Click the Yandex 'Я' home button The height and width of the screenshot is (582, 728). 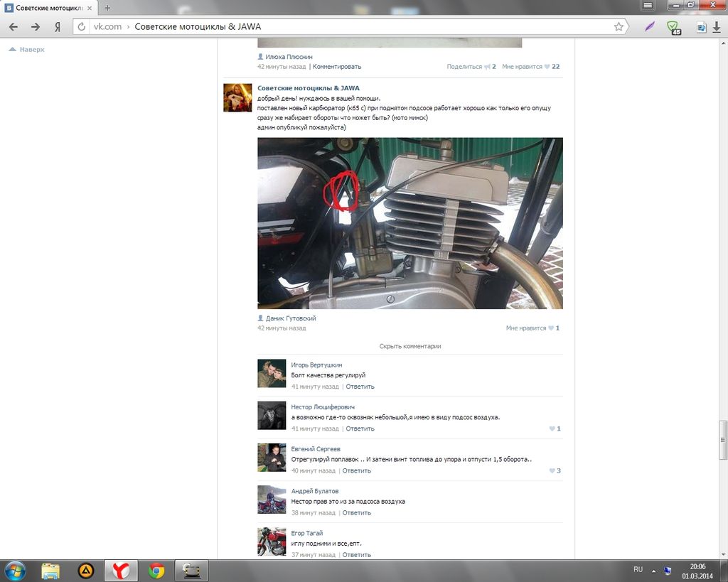[x=57, y=27]
